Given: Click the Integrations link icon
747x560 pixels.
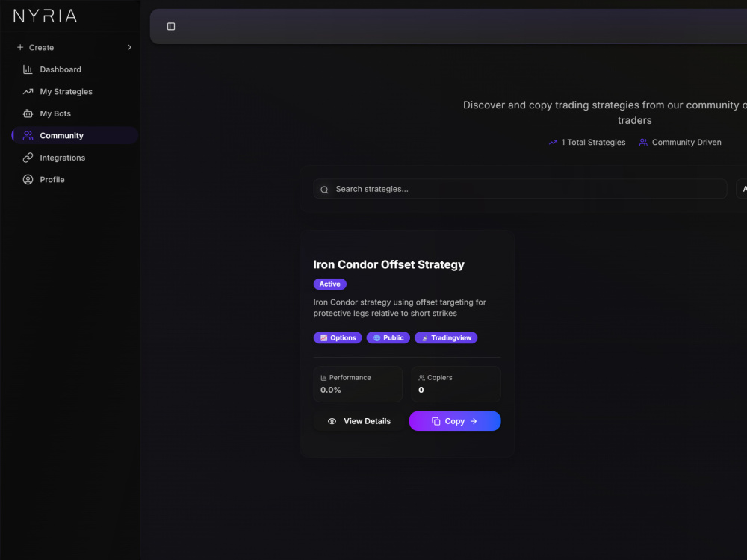Looking at the screenshot, I should click(x=28, y=158).
